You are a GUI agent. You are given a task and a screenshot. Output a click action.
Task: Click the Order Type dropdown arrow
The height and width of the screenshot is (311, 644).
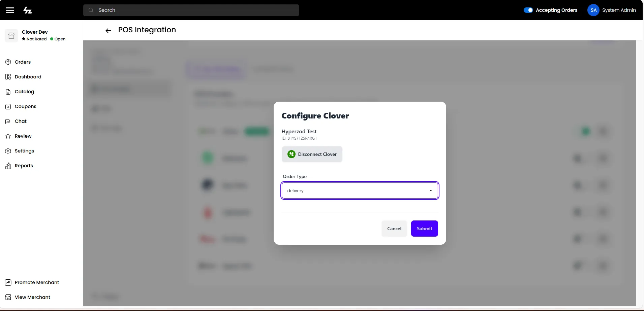430,191
